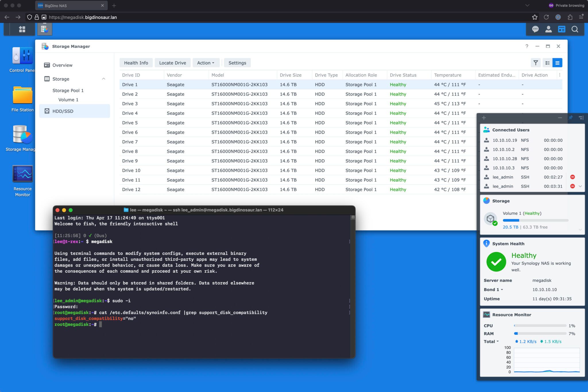Click Volume 1 usage progress bar

535,220
